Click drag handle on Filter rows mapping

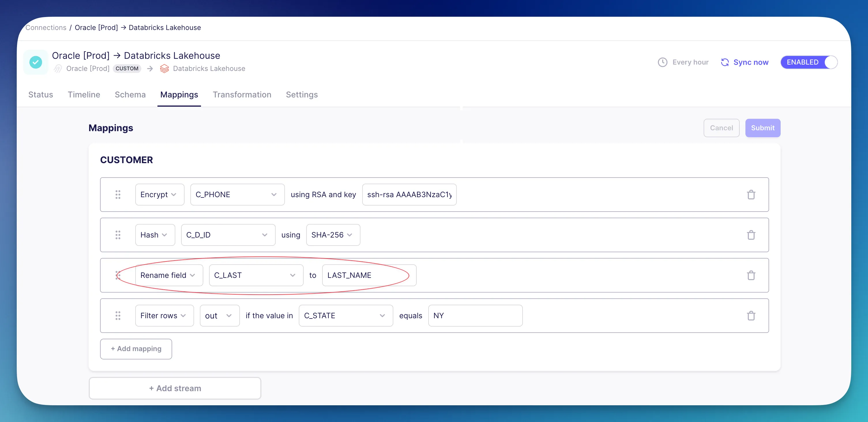tap(118, 316)
